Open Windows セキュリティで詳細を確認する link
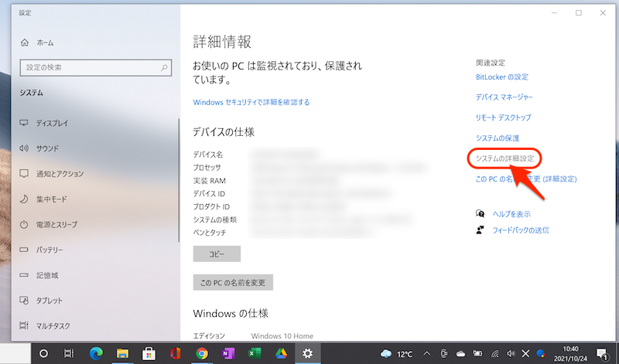 click(x=251, y=102)
